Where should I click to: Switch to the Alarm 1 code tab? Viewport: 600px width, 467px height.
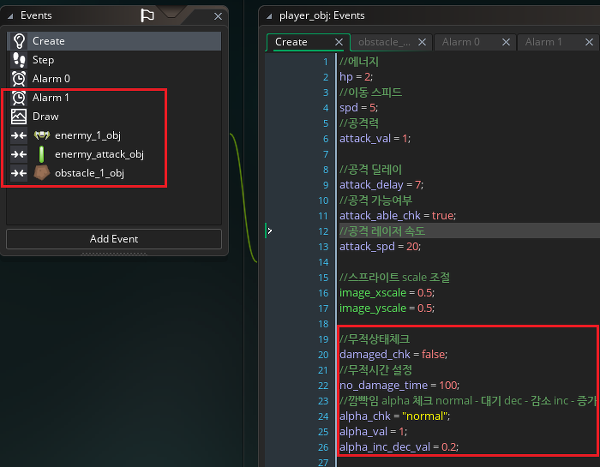543,42
